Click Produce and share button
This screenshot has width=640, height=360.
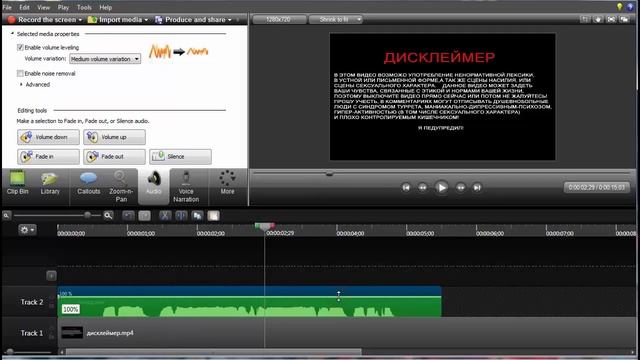pos(190,20)
